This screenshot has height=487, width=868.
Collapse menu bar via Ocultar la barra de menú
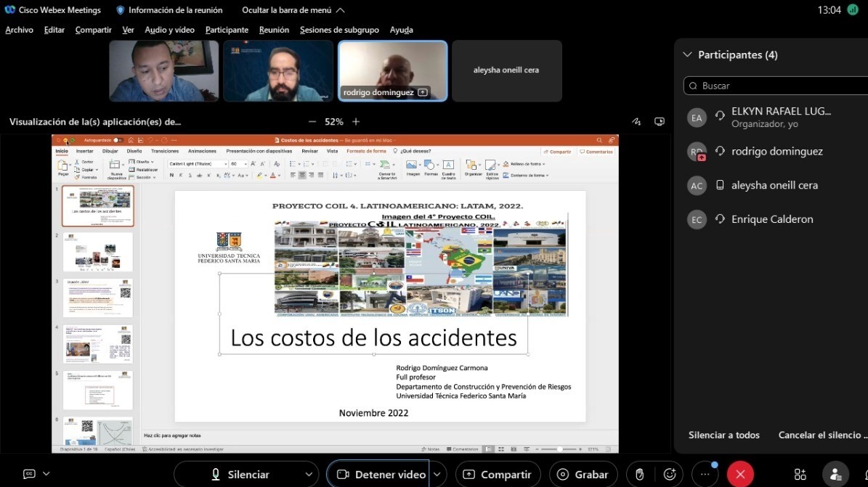pyautogui.click(x=293, y=10)
